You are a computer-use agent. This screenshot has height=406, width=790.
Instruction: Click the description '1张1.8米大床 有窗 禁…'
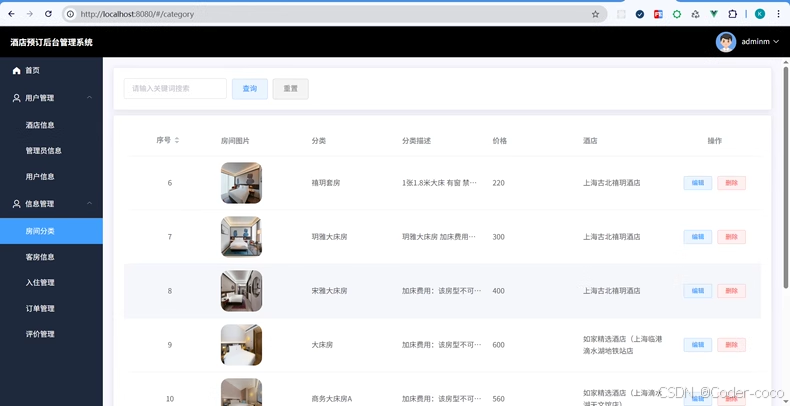point(439,183)
